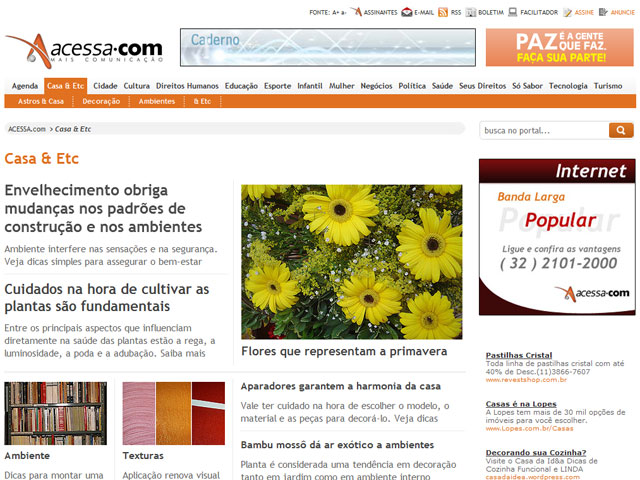Viewport: 640px width, 480px height.
Task: Click the E-mail envelope icon
Action: click(x=407, y=12)
